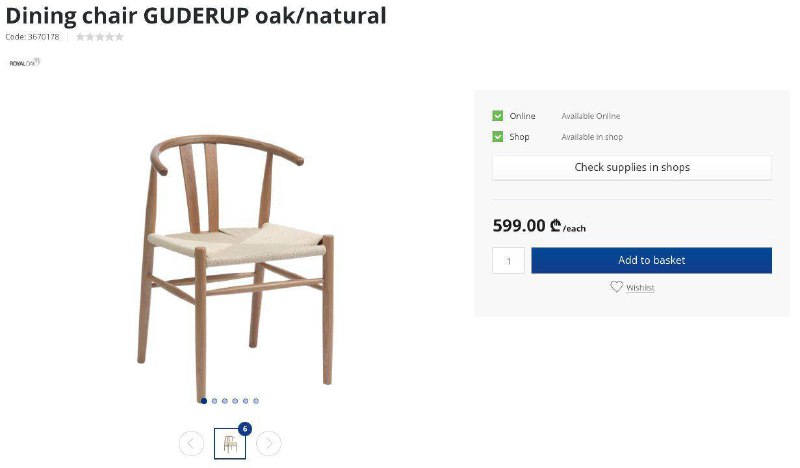Open the Royal Oak brand logo
The image size is (800, 468).
point(24,62)
